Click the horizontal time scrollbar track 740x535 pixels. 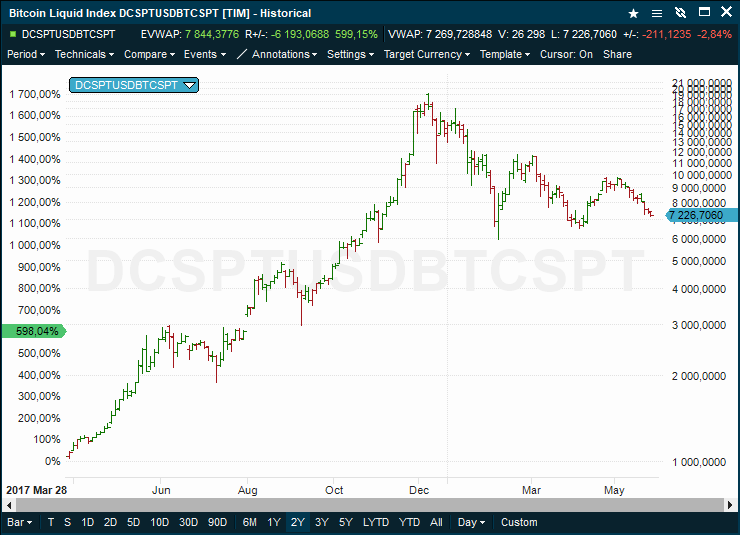pos(370,505)
